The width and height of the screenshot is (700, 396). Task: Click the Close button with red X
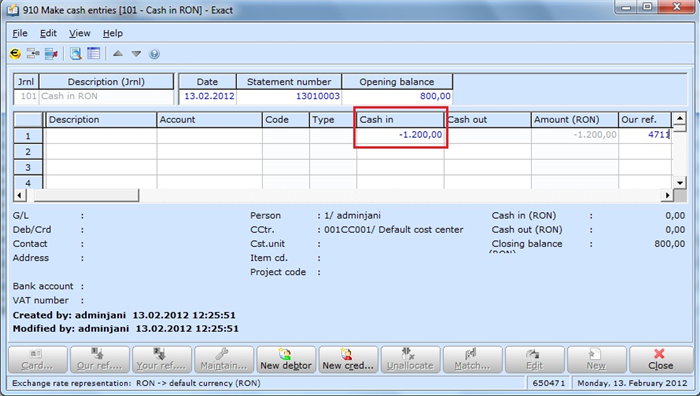pyautogui.click(x=661, y=359)
